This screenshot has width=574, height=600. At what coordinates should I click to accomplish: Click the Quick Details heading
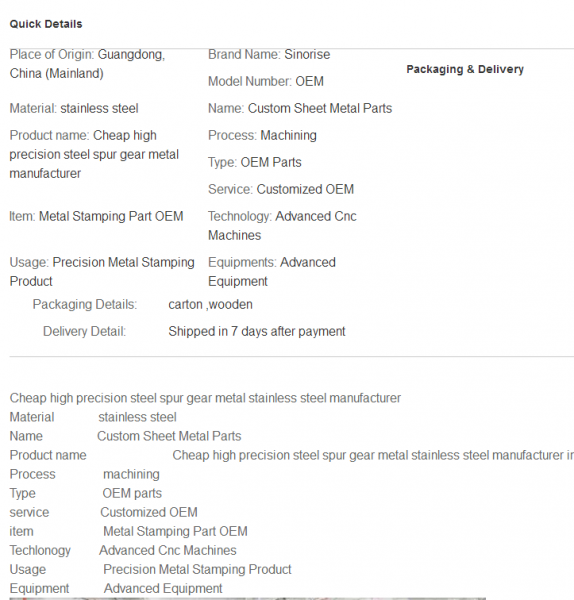46,24
